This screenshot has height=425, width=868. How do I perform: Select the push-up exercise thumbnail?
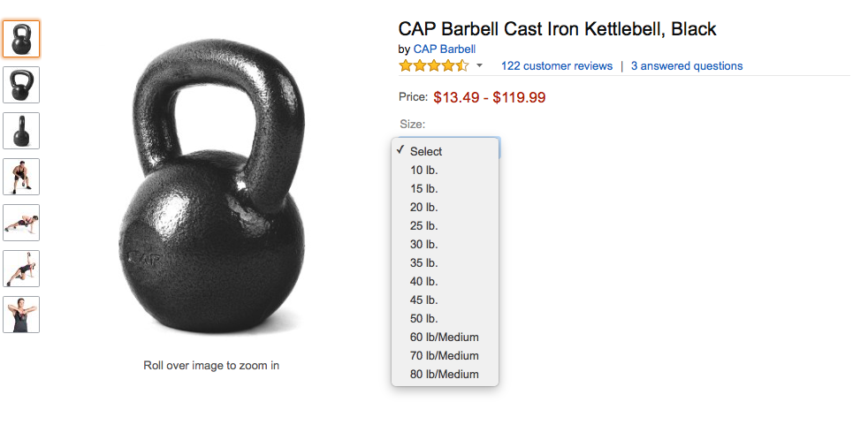coord(21,223)
